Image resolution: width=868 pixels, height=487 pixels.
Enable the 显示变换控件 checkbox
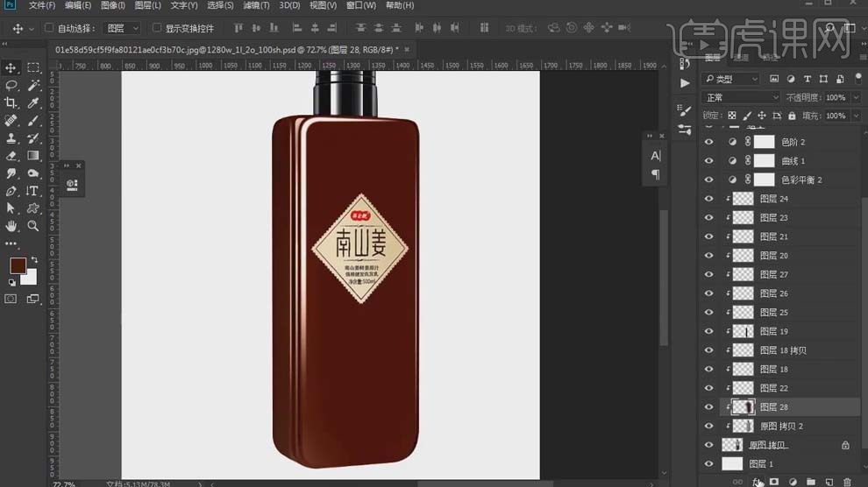(x=157, y=28)
